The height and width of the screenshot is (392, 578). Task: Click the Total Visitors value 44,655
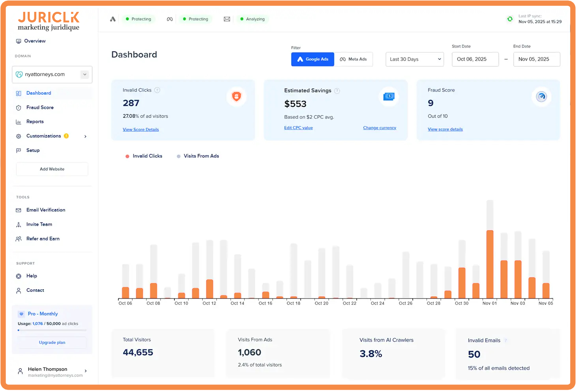point(138,353)
